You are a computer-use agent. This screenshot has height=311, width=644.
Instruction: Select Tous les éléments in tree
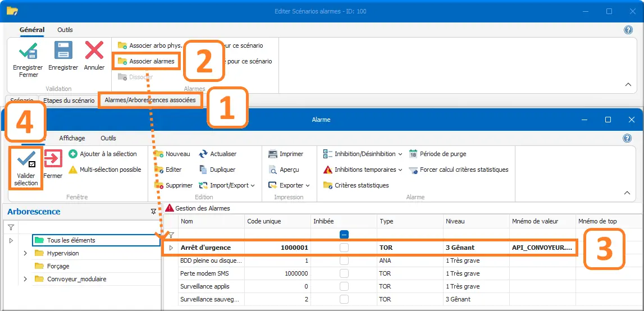click(x=96, y=240)
